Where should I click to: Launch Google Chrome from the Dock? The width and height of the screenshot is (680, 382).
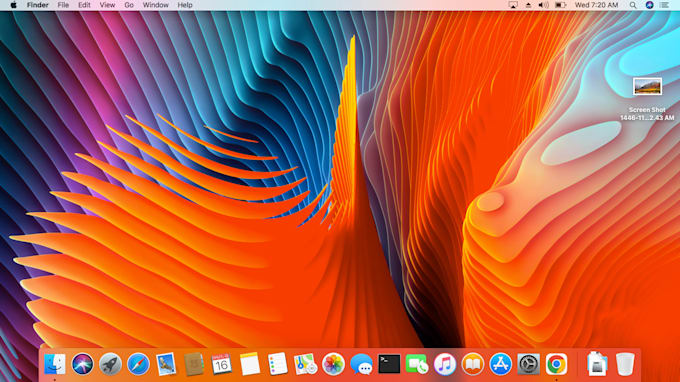coord(556,364)
